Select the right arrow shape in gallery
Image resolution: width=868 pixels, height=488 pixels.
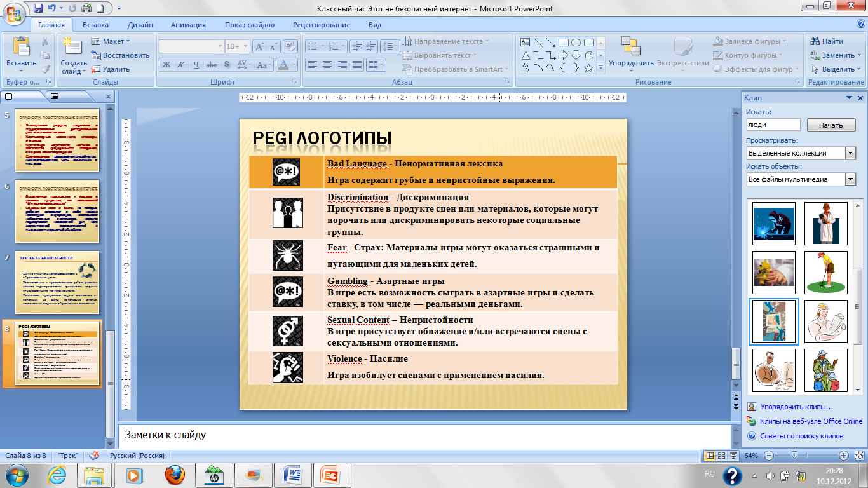pyautogui.click(x=564, y=55)
